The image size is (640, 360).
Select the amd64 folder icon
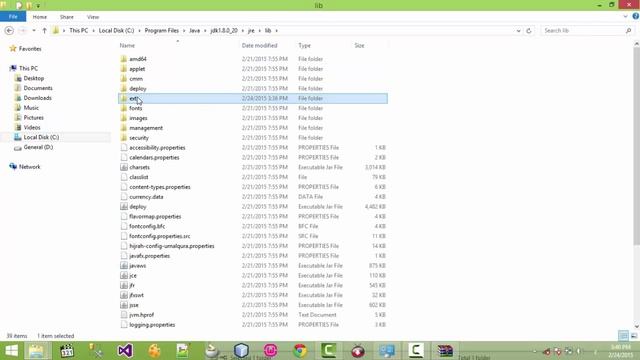(x=124, y=59)
